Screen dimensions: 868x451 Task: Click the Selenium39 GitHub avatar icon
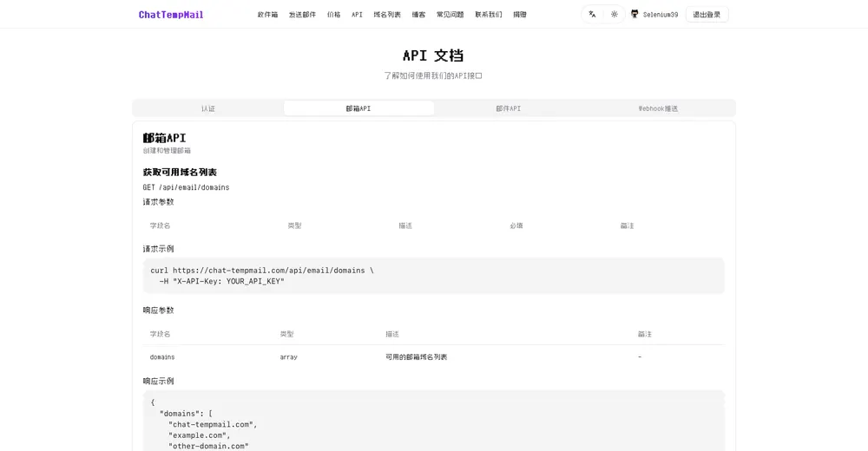(x=635, y=15)
